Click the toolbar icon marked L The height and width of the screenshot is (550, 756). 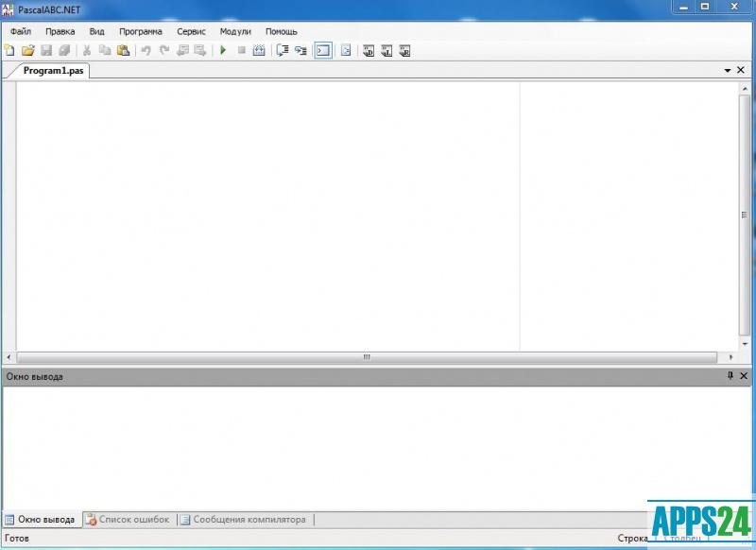tap(387, 50)
